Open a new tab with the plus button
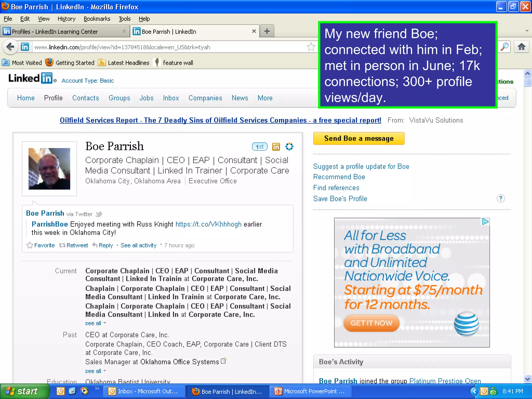The width and height of the screenshot is (532, 399). 267,31
